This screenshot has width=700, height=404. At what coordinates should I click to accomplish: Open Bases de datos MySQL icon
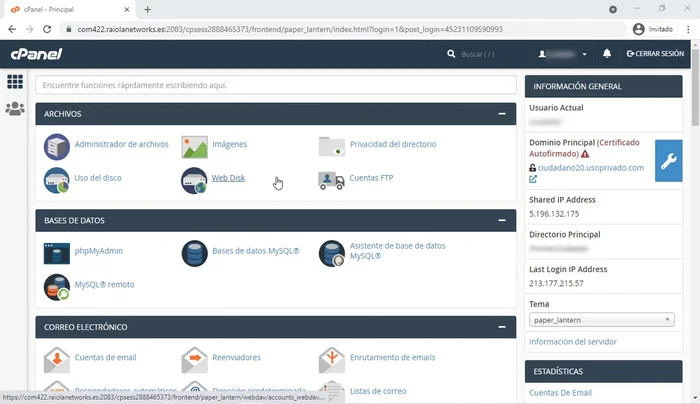pyautogui.click(x=194, y=253)
